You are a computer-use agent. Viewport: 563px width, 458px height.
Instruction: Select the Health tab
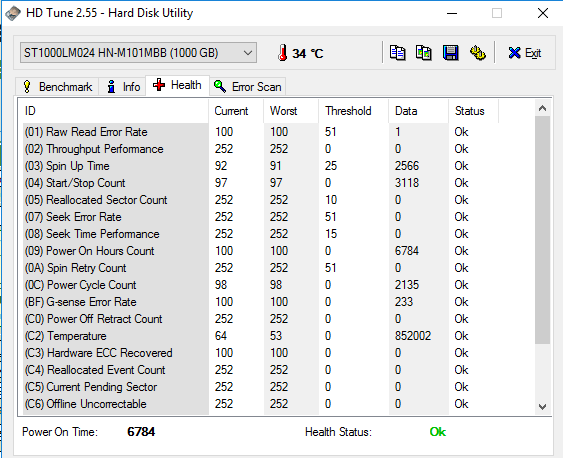(177, 85)
